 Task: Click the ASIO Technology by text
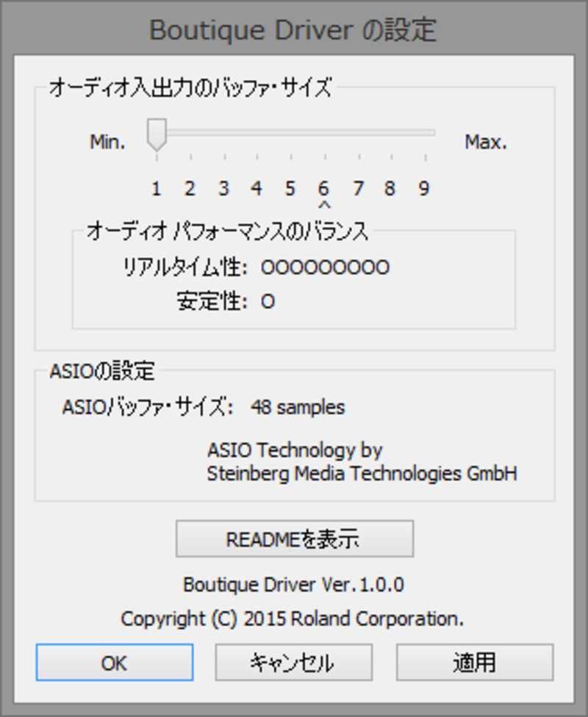coord(295,450)
